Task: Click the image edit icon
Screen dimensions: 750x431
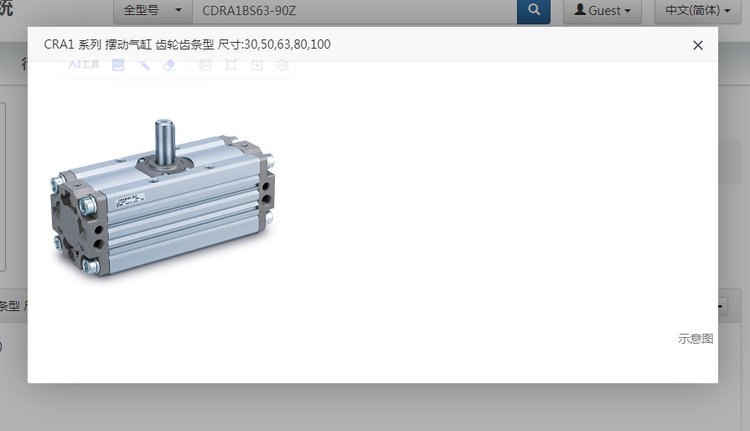Action: coord(205,65)
